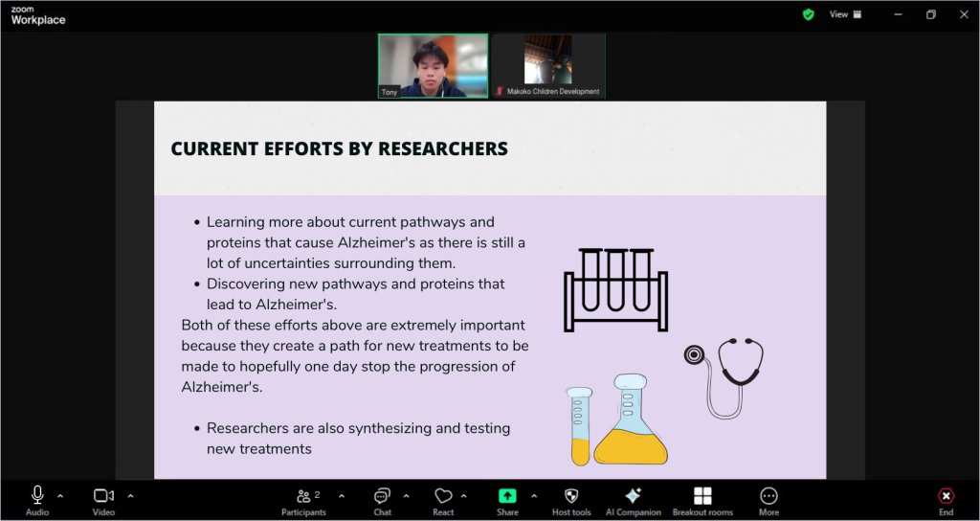Image resolution: width=980 pixels, height=521 pixels.
Task: Open the Participants panel
Action: pyautogui.click(x=304, y=502)
